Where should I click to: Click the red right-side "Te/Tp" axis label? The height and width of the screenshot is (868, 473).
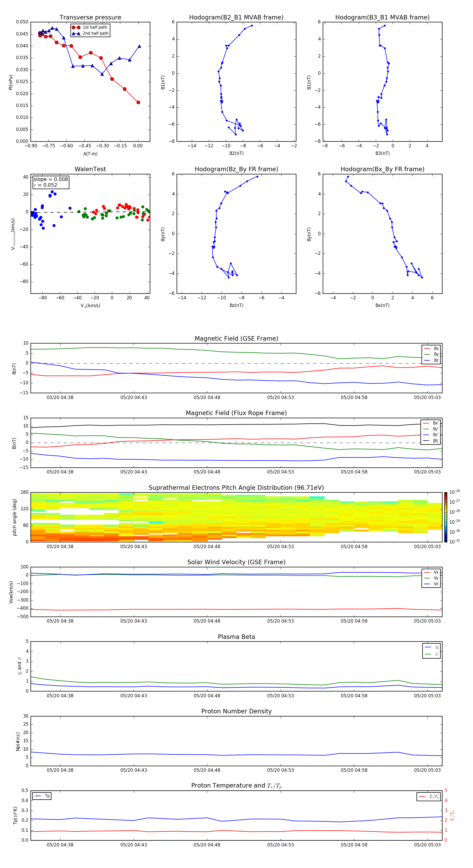coord(452,816)
